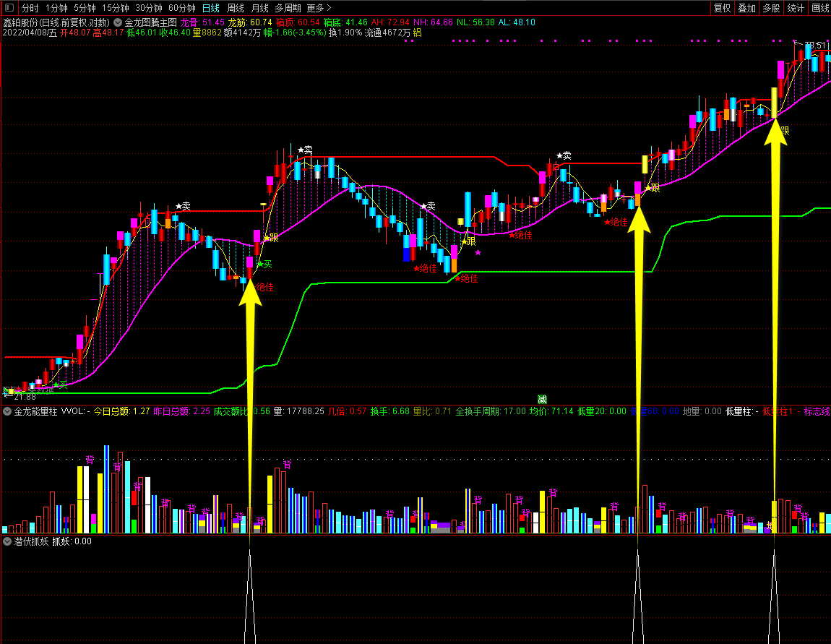Click the NH: 64.66 value
This screenshot has width=831, height=644.
coord(434,22)
